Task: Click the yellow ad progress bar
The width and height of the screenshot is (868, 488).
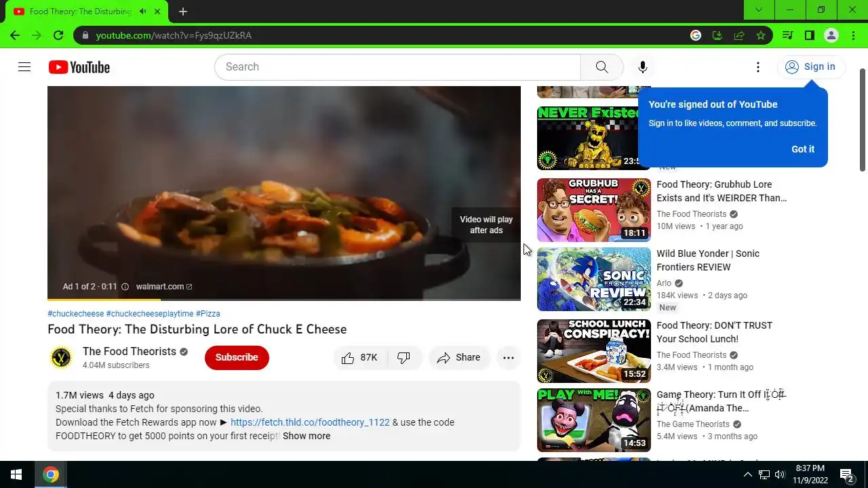Action: click(104, 299)
